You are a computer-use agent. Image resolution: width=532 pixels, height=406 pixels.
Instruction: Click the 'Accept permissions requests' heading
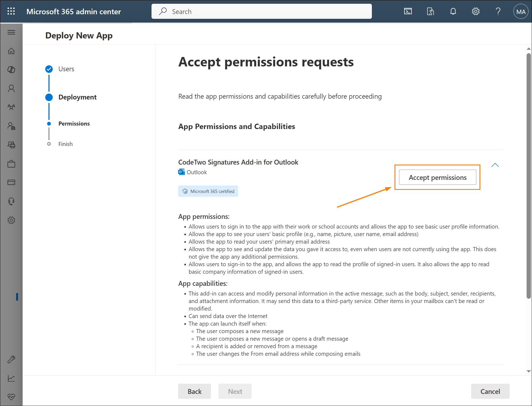click(x=266, y=62)
